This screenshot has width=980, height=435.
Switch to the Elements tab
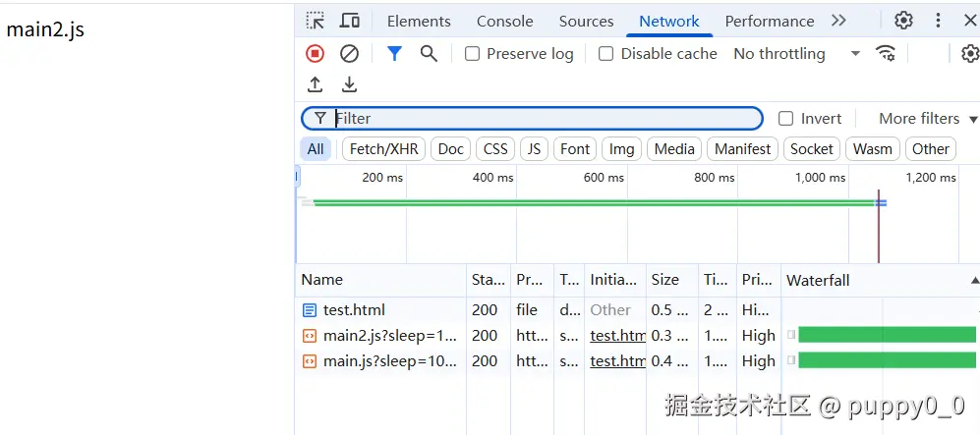419,22
